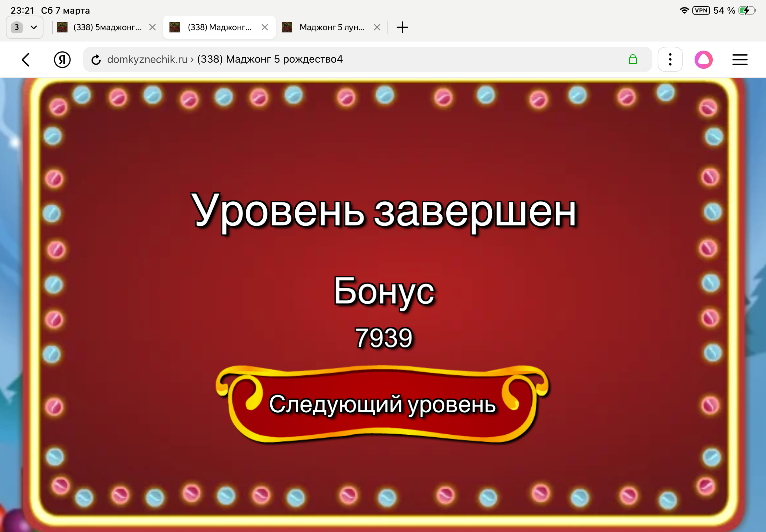Screen dimensions: 766x532
Task: Click the Yandex search icon in the address bar
Action: (62, 59)
